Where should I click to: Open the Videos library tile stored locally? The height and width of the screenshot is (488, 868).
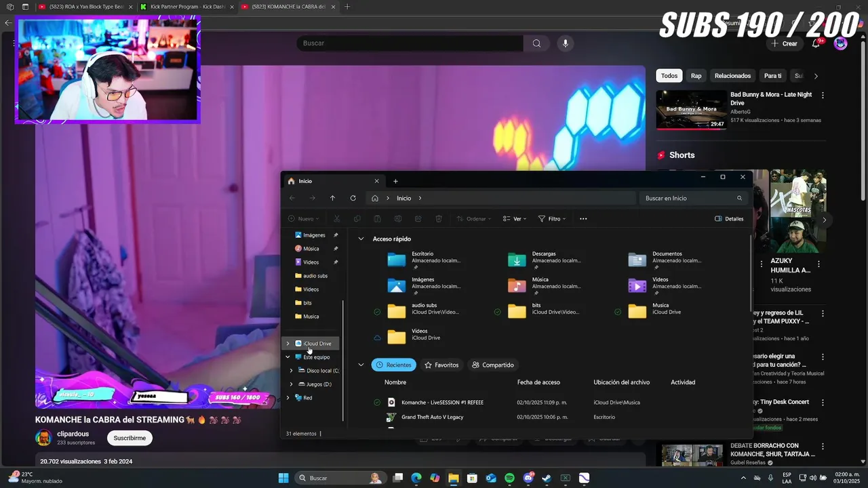click(667, 286)
